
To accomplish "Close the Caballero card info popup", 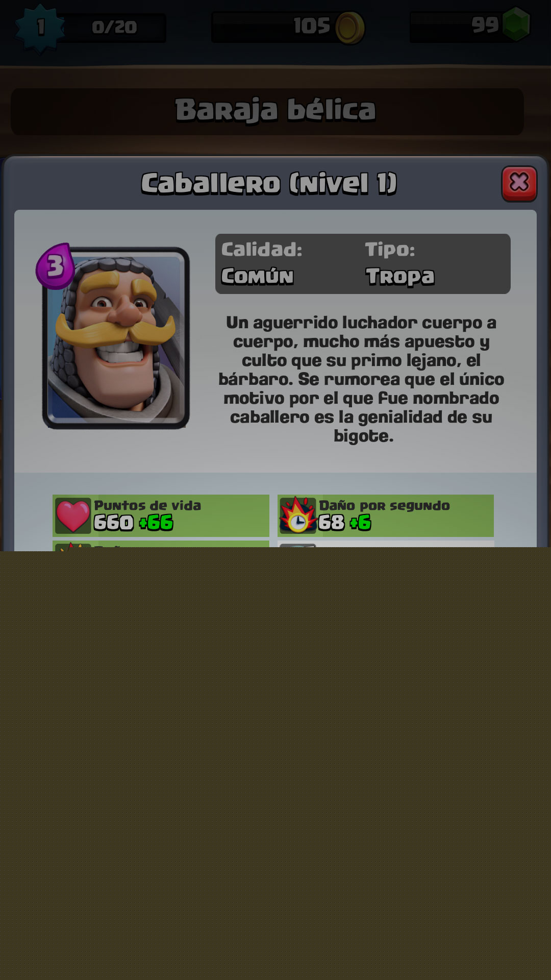I will [519, 183].
